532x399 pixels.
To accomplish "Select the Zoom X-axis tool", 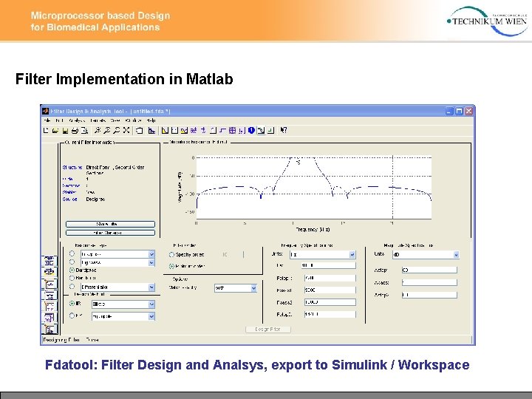I will pyautogui.click(x=106, y=130).
